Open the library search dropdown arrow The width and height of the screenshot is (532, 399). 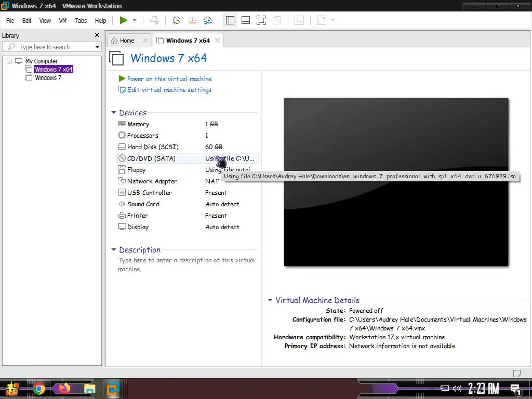click(x=97, y=47)
